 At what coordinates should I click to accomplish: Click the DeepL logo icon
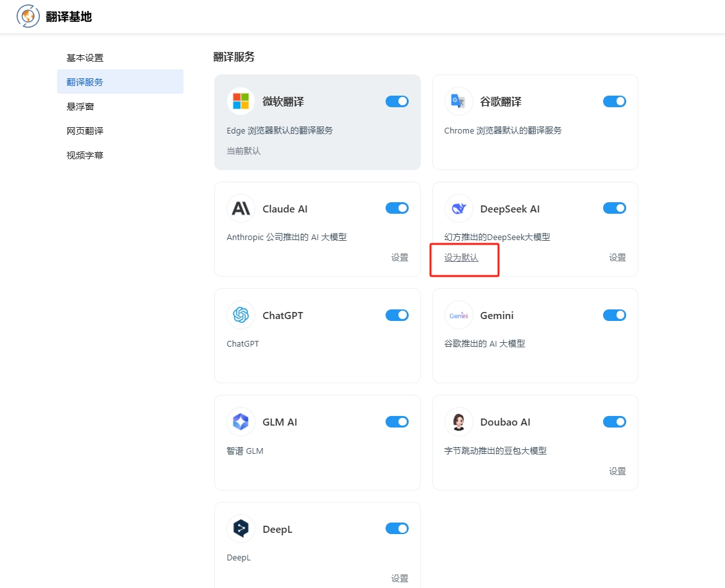pyautogui.click(x=241, y=528)
